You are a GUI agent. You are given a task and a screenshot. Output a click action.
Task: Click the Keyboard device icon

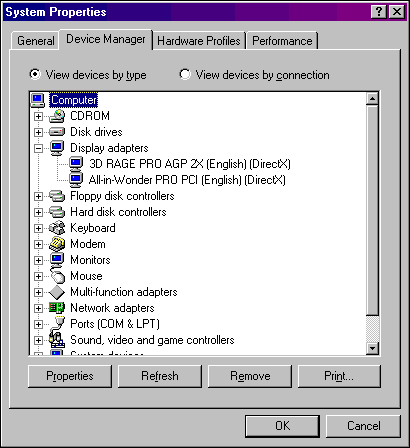pos(57,228)
